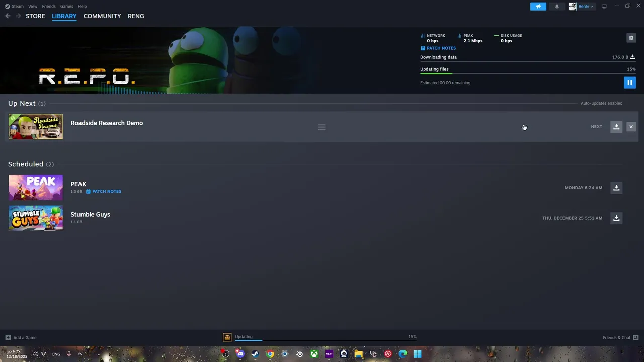Open the Help menu
The width and height of the screenshot is (644, 362).
point(83,6)
